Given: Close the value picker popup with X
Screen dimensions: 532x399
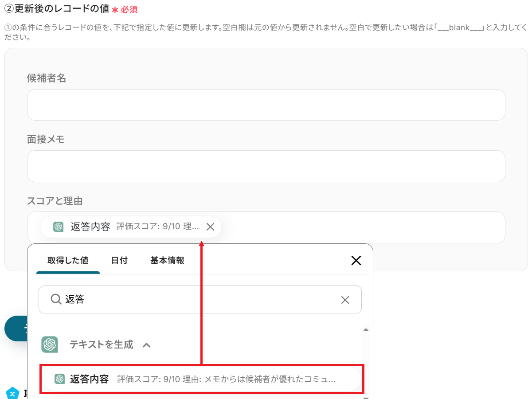Looking at the screenshot, I should [x=356, y=260].
